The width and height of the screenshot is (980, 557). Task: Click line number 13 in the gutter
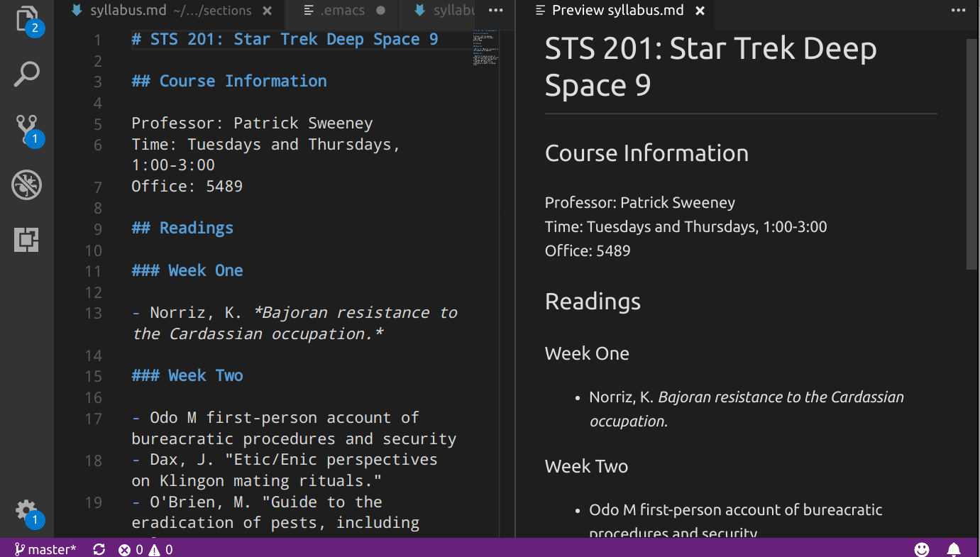tap(94, 314)
